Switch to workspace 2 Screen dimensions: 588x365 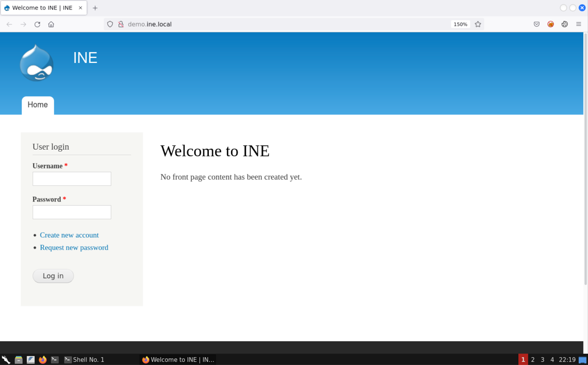[x=533, y=359]
